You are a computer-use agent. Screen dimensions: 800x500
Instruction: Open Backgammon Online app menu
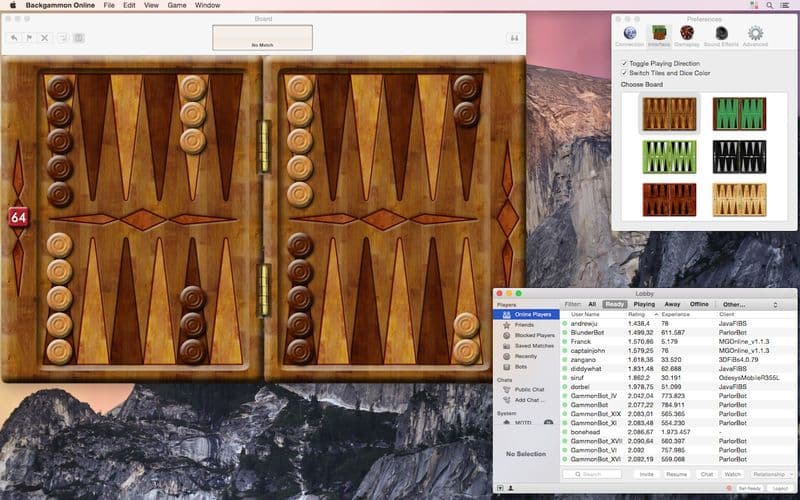60,5
